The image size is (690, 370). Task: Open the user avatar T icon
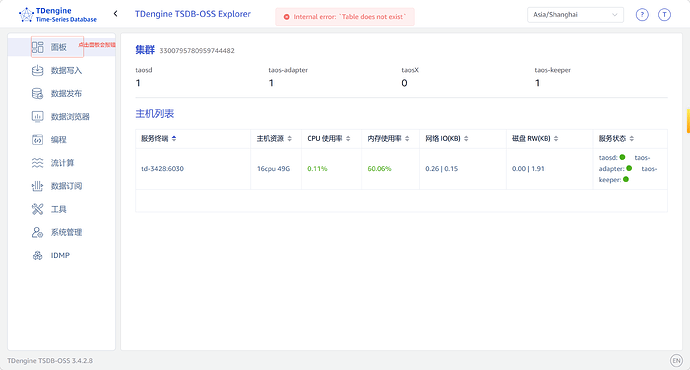pos(664,15)
